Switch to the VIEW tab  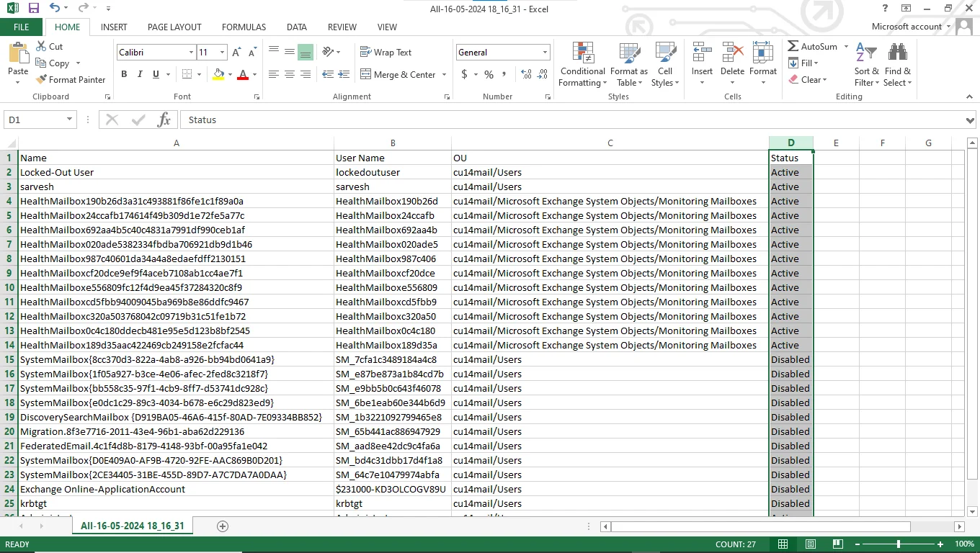[x=387, y=27]
